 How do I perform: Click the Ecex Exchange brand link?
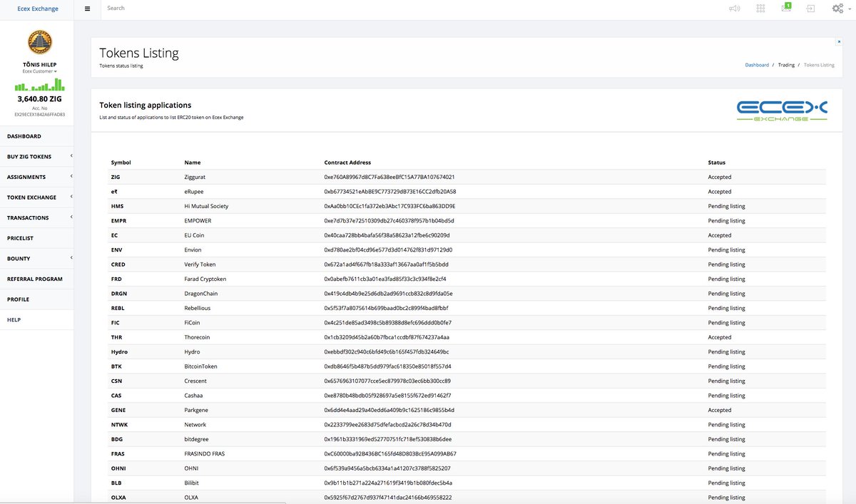tap(38, 9)
